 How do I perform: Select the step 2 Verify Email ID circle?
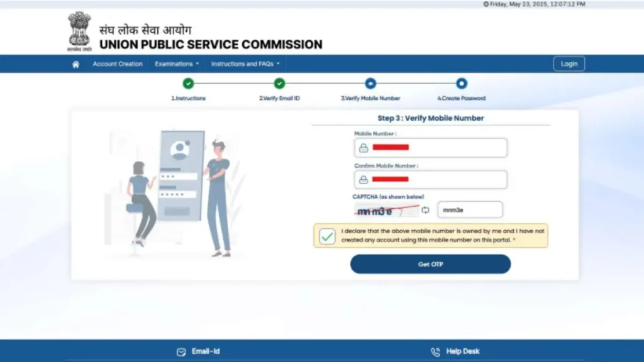tap(279, 83)
